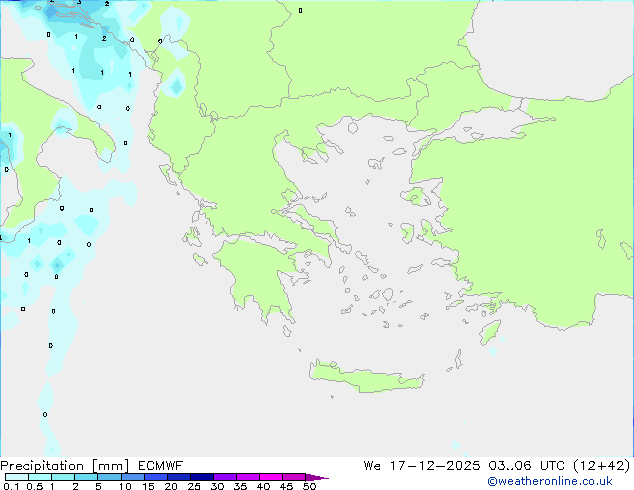
Task: Select the 45–50 mm legend color swatch
Action: tap(294, 477)
